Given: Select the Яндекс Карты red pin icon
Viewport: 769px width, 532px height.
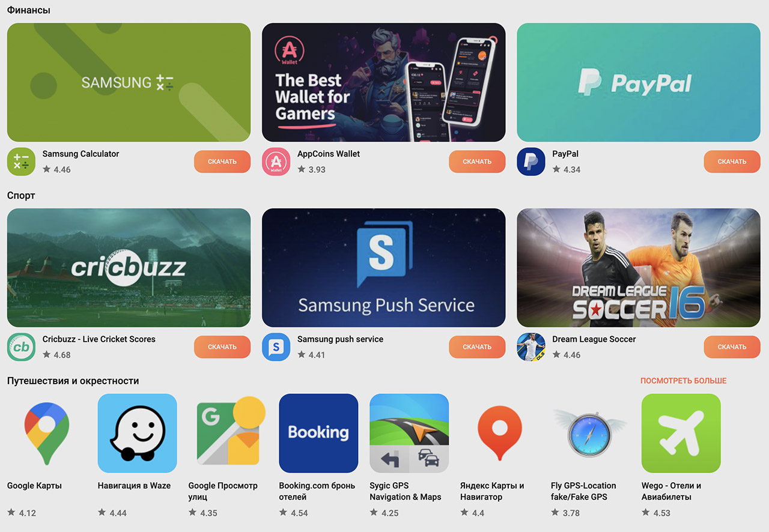Looking at the screenshot, I should [x=500, y=434].
